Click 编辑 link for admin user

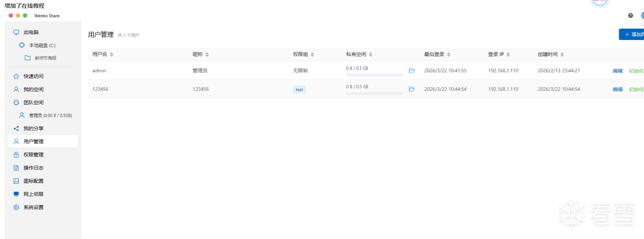[x=617, y=71]
